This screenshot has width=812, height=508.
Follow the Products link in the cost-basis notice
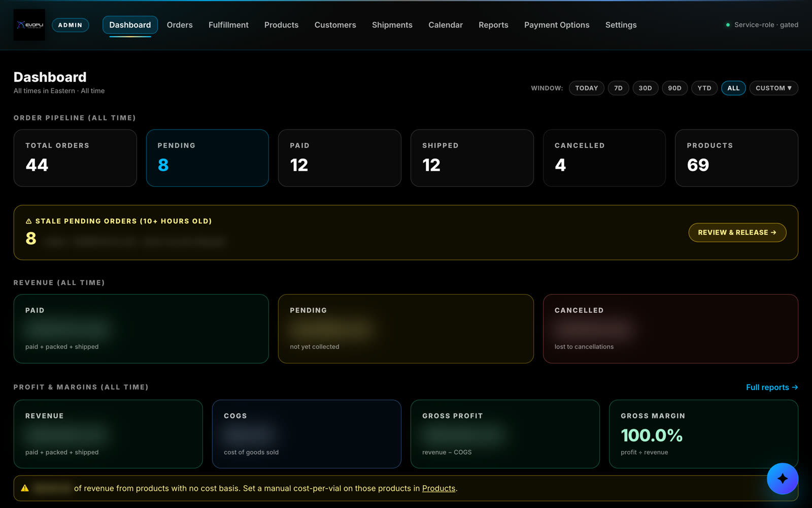pos(438,488)
